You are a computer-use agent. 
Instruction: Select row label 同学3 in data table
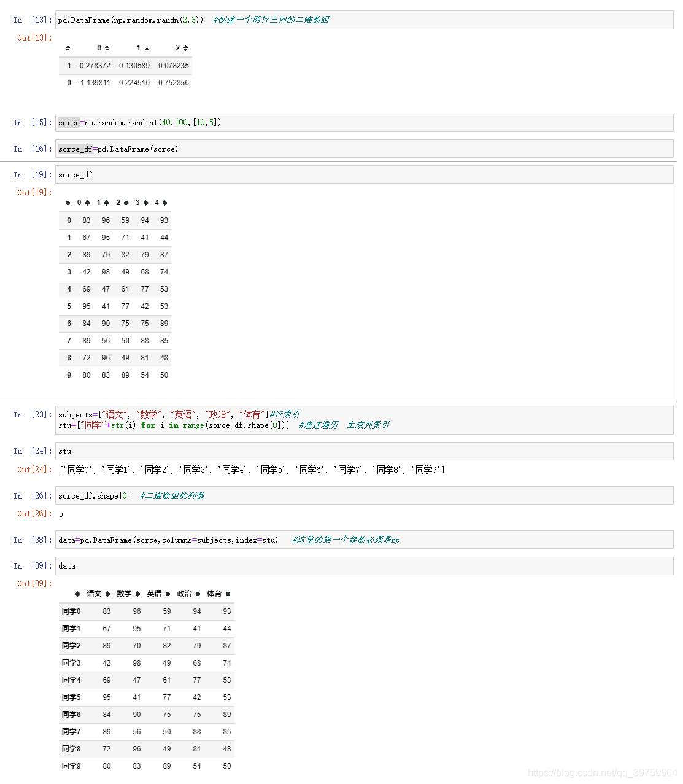click(71, 663)
